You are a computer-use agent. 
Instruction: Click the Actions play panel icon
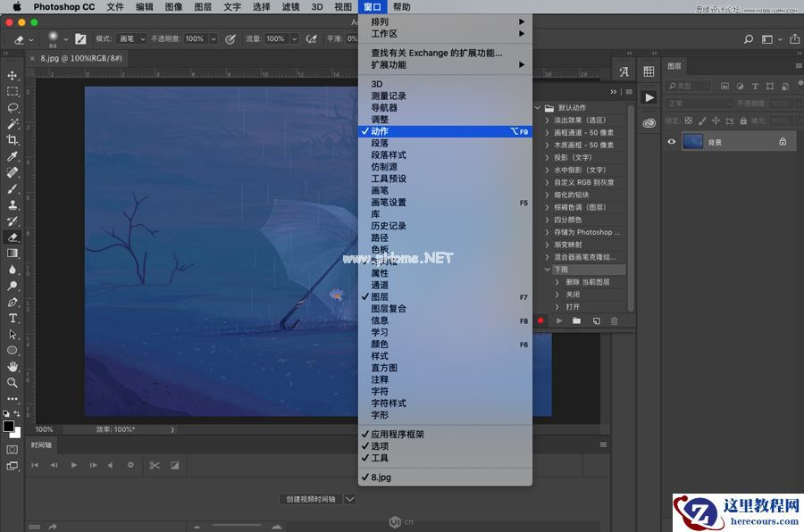click(x=649, y=97)
